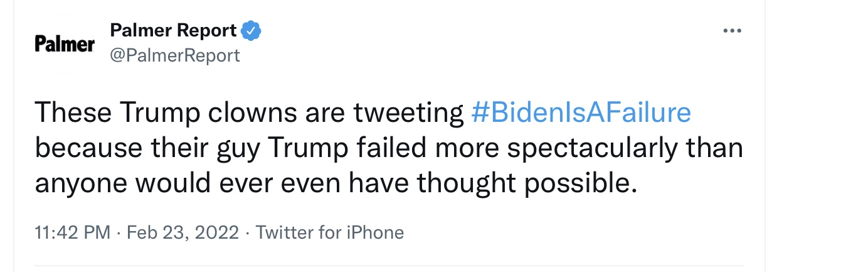
Task: Open the #BidenIsAFailure hashtag
Action: (580, 113)
